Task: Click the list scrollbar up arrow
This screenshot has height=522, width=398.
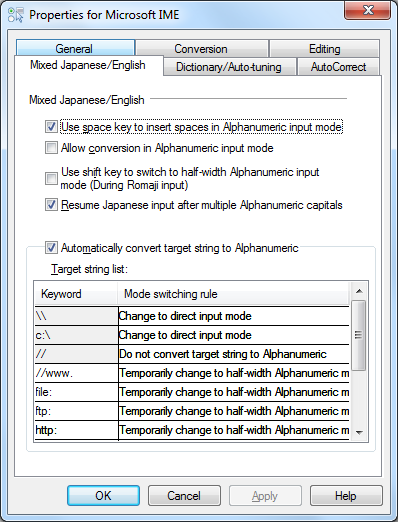Action: [x=359, y=291]
